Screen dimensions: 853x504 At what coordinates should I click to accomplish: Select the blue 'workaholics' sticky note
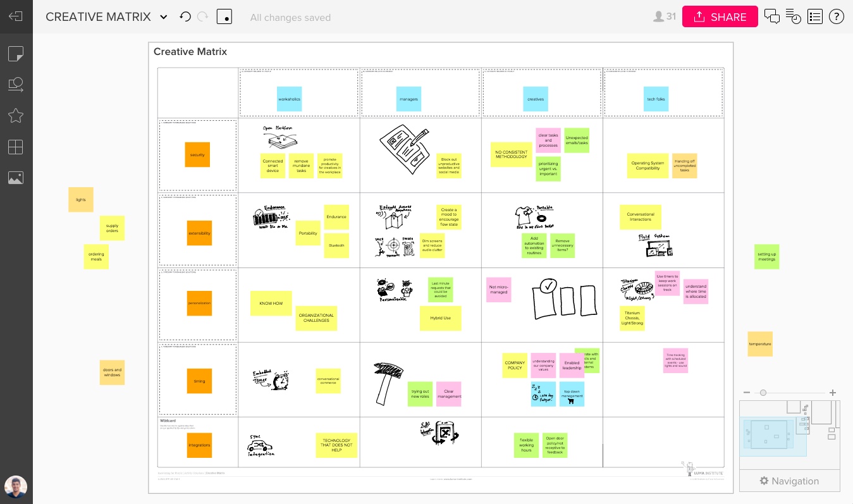tap(290, 99)
